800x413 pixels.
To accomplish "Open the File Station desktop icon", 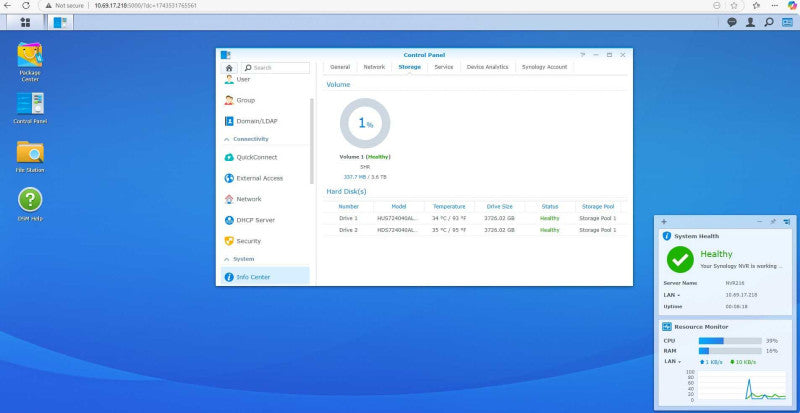I will tap(30, 157).
